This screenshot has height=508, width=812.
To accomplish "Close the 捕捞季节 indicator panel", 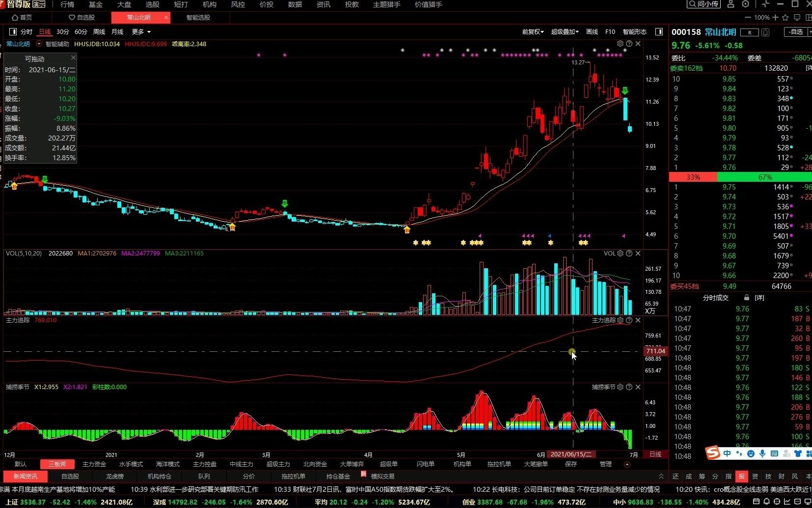I will click(638, 387).
